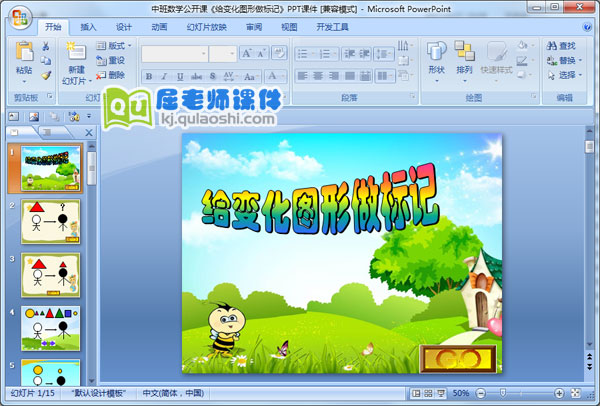Click the 重设 reset slide button
The image size is (600, 406).
point(110,60)
